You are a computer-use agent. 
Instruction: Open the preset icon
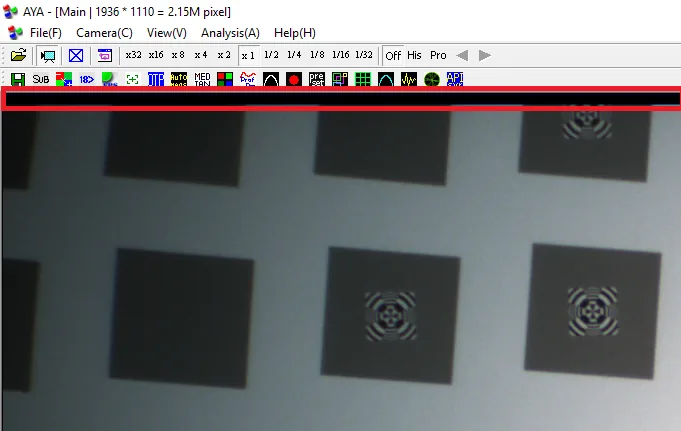pos(317,79)
